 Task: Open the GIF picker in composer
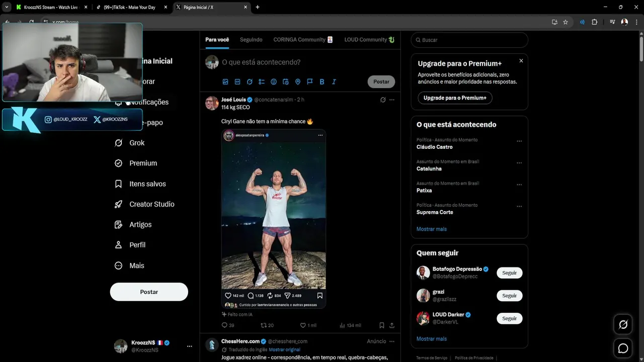[x=237, y=81]
